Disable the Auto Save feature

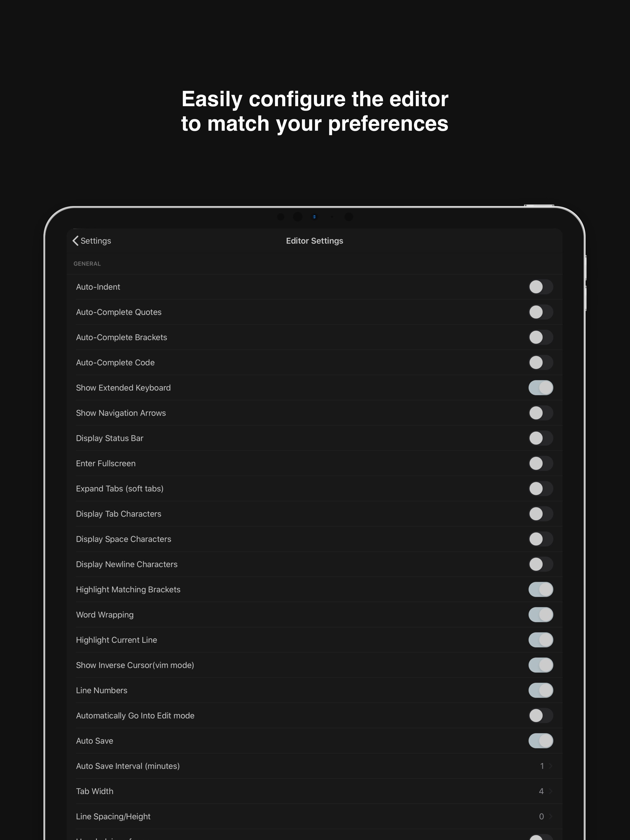pos(541,741)
